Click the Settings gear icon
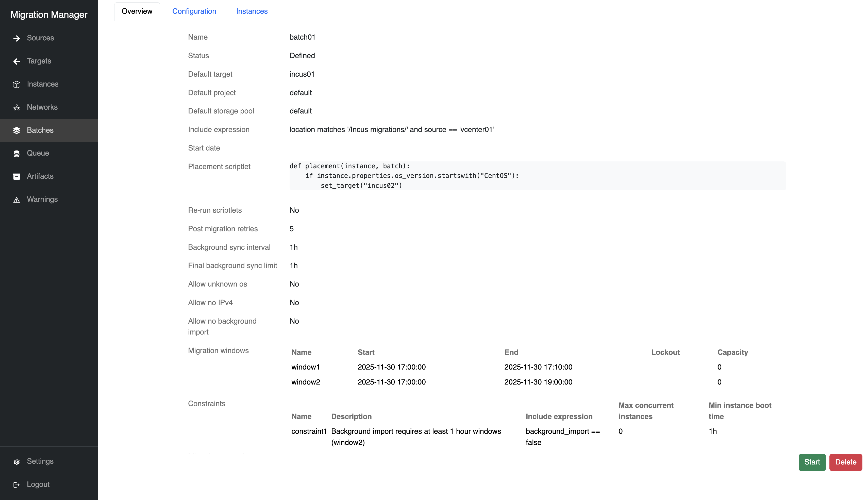 tap(16, 461)
